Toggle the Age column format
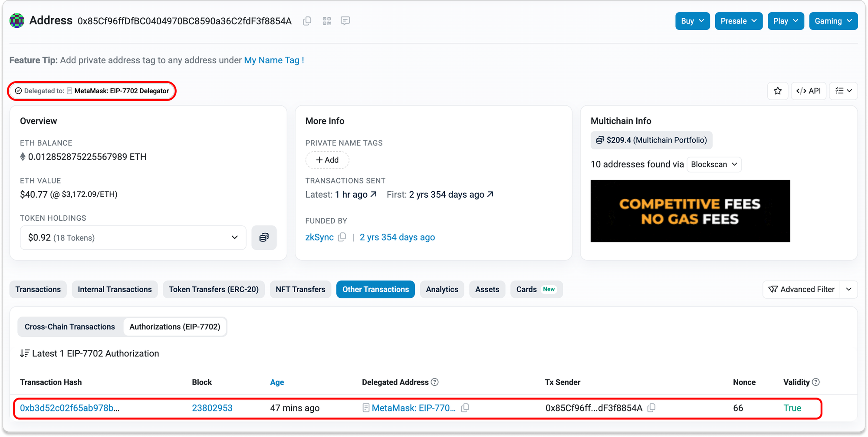The width and height of the screenshot is (868, 437). click(x=277, y=382)
